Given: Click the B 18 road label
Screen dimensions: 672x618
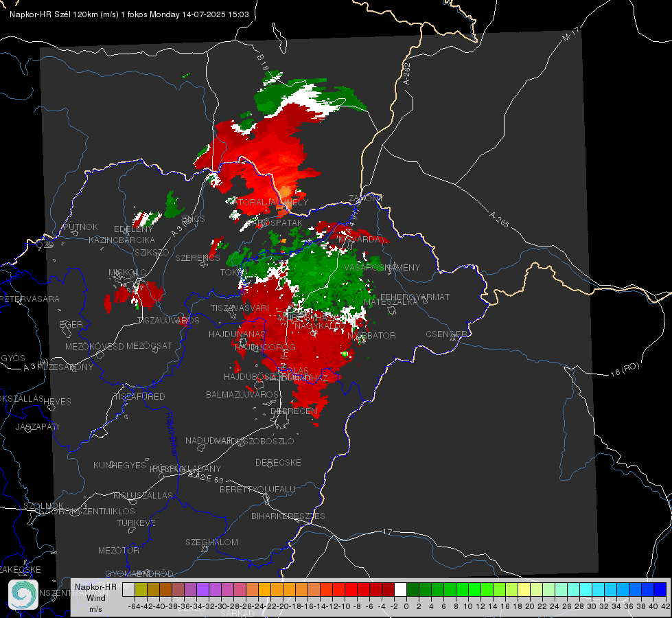Looking at the screenshot, I should [x=262, y=62].
